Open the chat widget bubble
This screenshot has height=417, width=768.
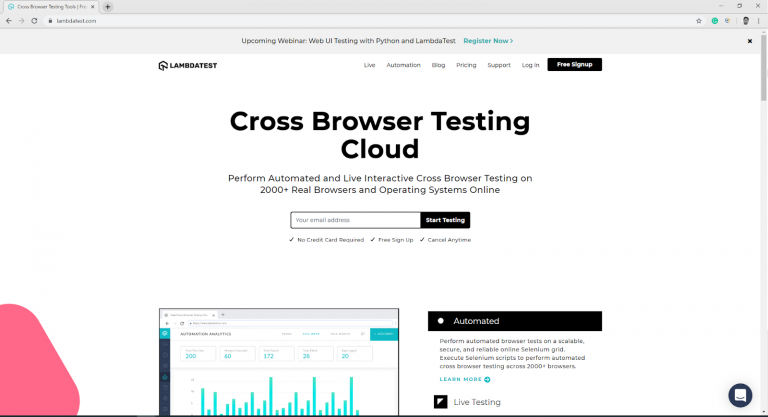tap(740, 394)
